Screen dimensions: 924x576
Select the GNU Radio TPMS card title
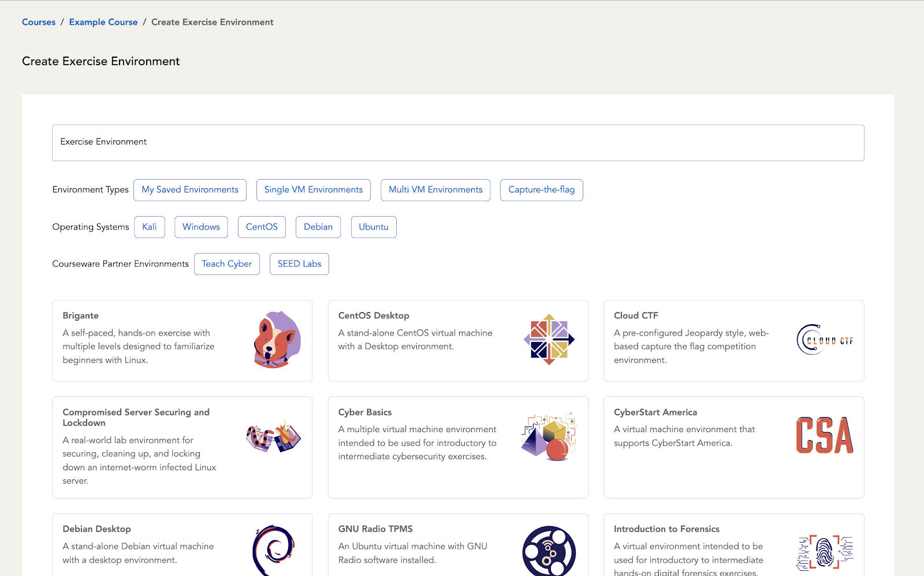tap(375, 529)
